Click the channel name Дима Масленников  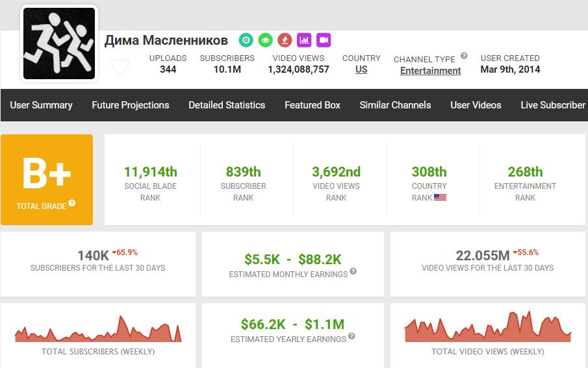[x=166, y=40]
